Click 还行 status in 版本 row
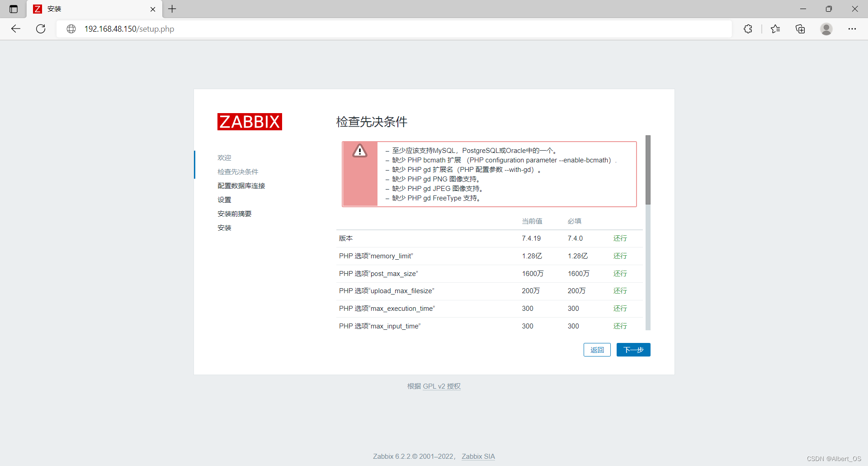This screenshot has height=466, width=868. pyautogui.click(x=620, y=238)
